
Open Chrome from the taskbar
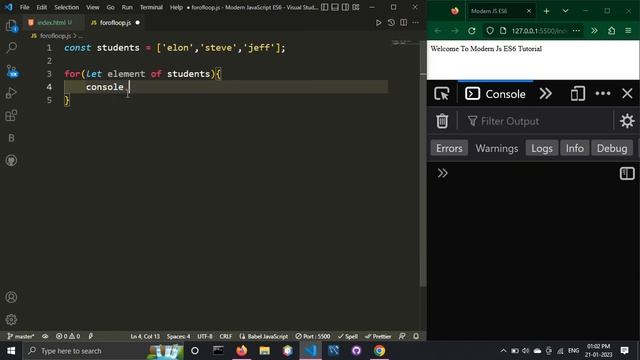point(379,351)
